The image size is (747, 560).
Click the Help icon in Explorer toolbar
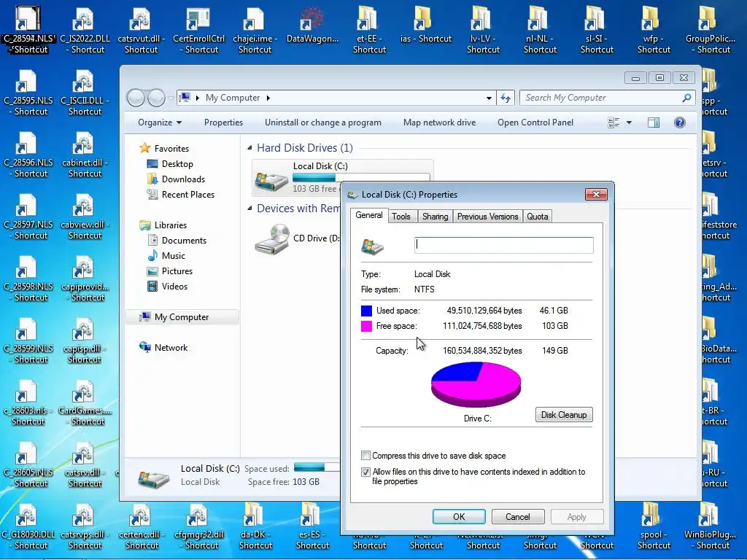tap(680, 122)
